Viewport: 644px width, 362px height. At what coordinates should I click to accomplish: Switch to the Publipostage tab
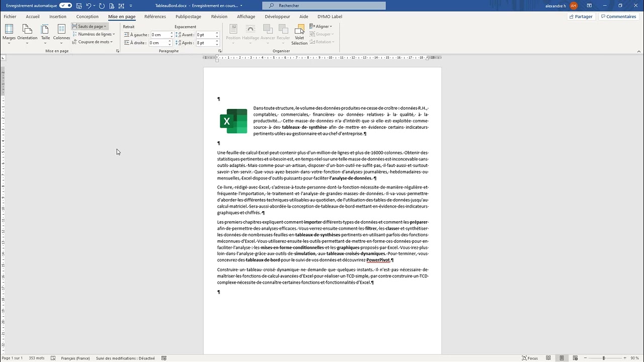coord(188,17)
